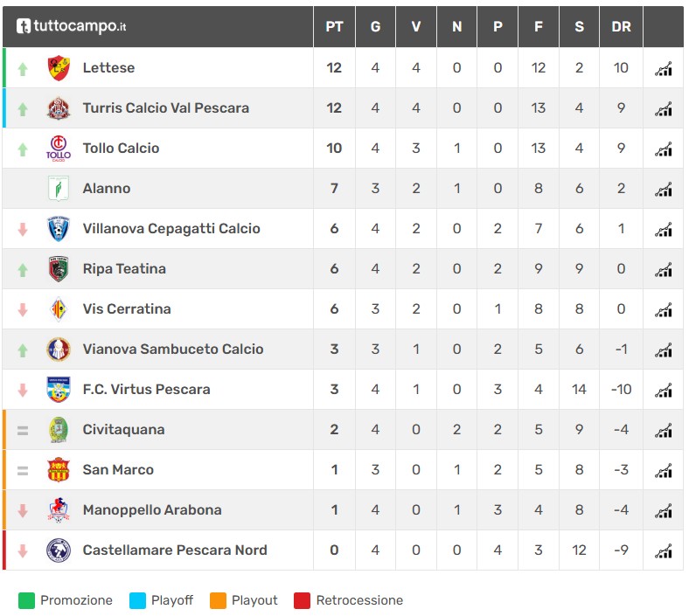Click the green Promozione legend swatch

pyautogui.click(x=26, y=600)
